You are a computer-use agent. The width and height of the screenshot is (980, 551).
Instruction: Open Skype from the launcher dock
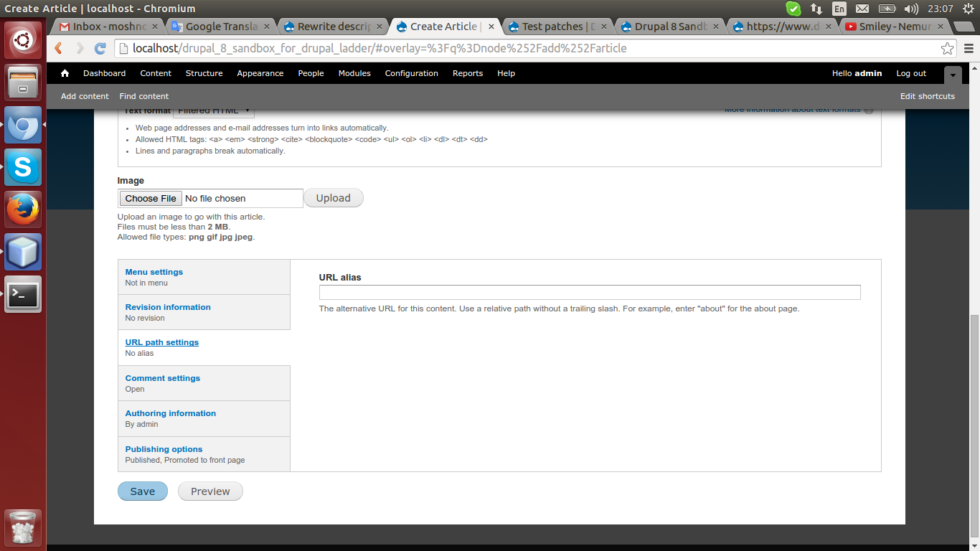pos(22,167)
